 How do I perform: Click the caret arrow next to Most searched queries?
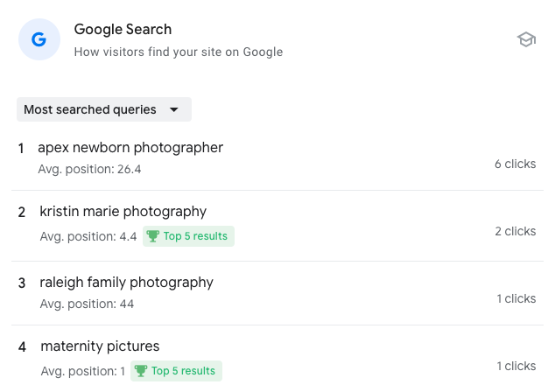coord(173,110)
